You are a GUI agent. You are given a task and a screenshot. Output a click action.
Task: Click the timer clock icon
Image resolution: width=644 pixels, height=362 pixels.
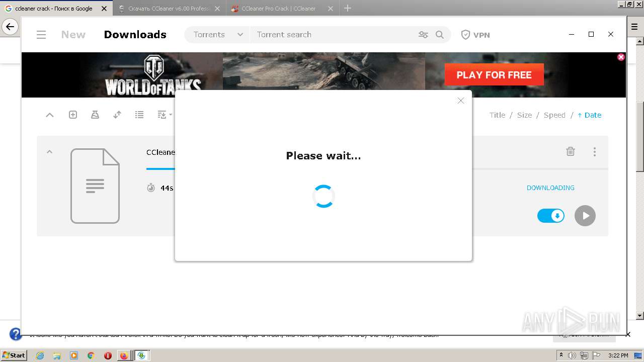click(x=151, y=188)
